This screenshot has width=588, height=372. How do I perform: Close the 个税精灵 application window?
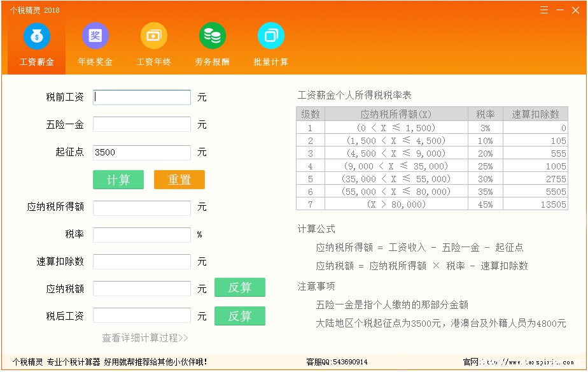(x=575, y=10)
